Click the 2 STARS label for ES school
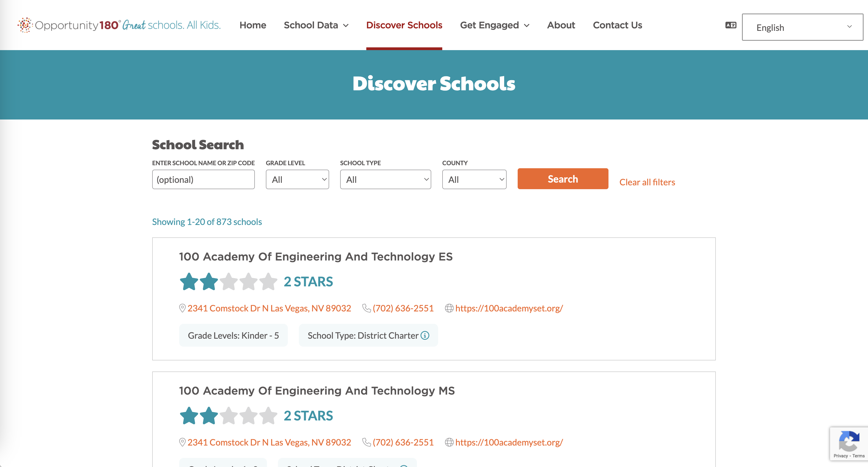This screenshot has width=868, height=467. (308, 281)
